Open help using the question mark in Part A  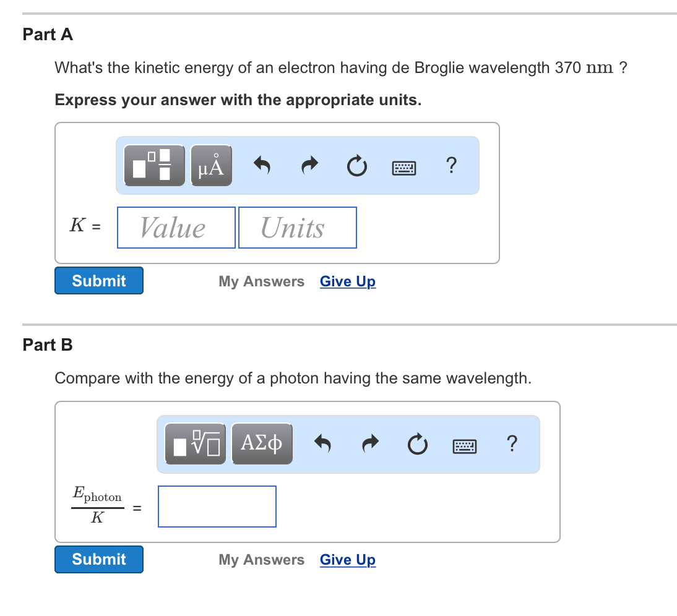[451, 165]
